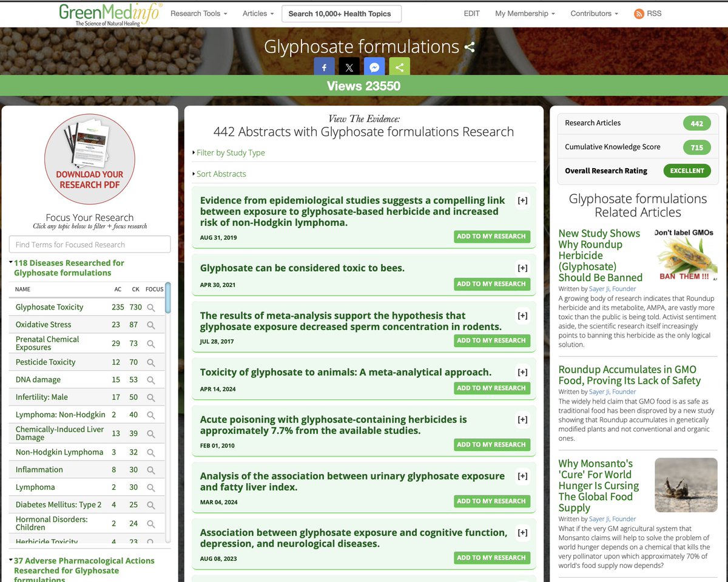The image size is (728, 582).
Task: Click the Download Your Research PDF badge
Action: pos(90,158)
